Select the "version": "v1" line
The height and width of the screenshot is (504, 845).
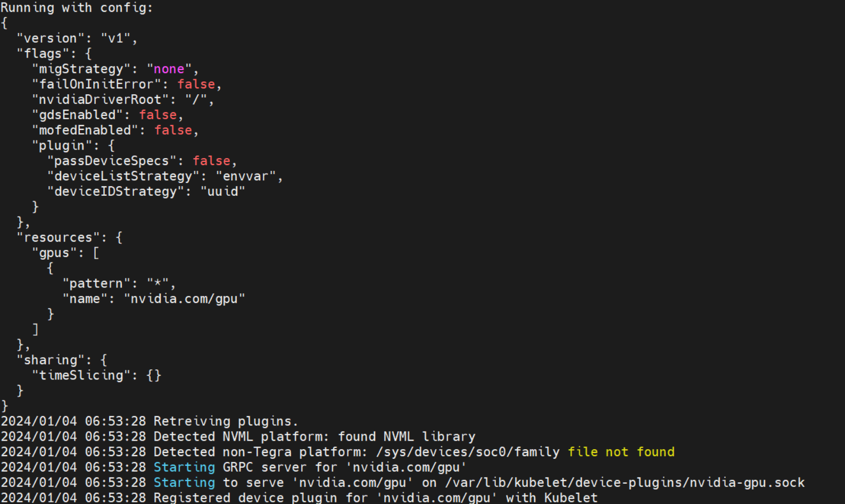(x=77, y=38)
